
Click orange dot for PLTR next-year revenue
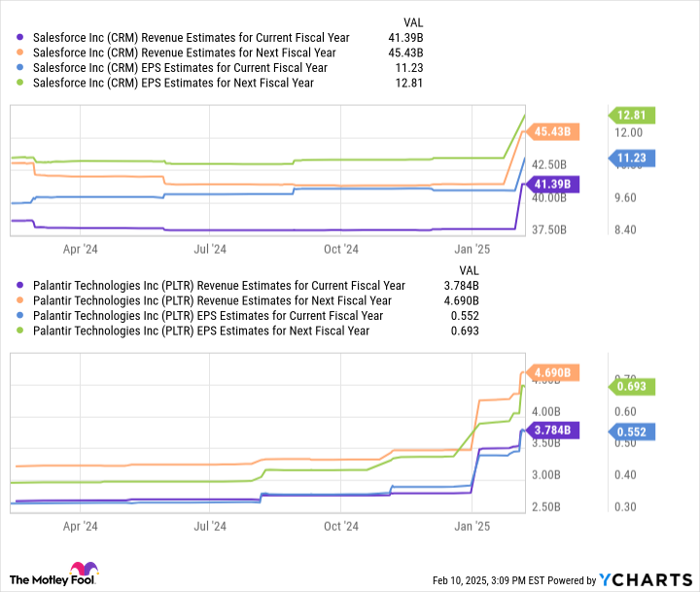pos(19,300)
